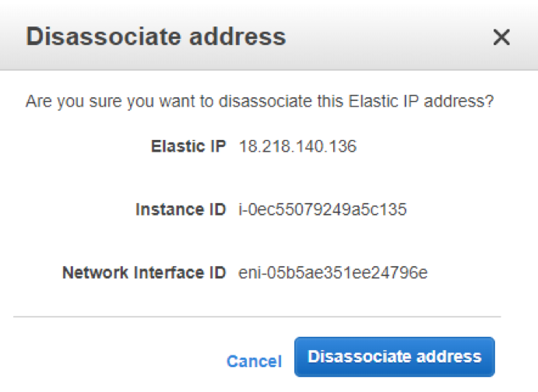Confirm with the blue Disassociate address button

[x=394, y=357]
